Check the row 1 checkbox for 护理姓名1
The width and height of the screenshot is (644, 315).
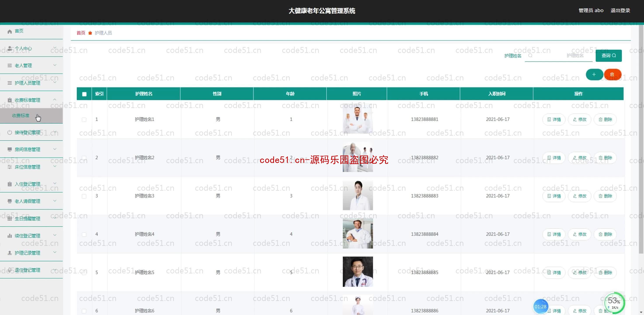tap(84, 120)
